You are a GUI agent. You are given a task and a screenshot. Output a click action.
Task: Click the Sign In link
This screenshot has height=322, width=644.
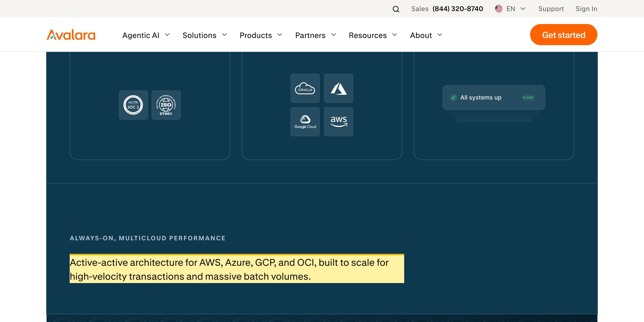coord(586,9)
